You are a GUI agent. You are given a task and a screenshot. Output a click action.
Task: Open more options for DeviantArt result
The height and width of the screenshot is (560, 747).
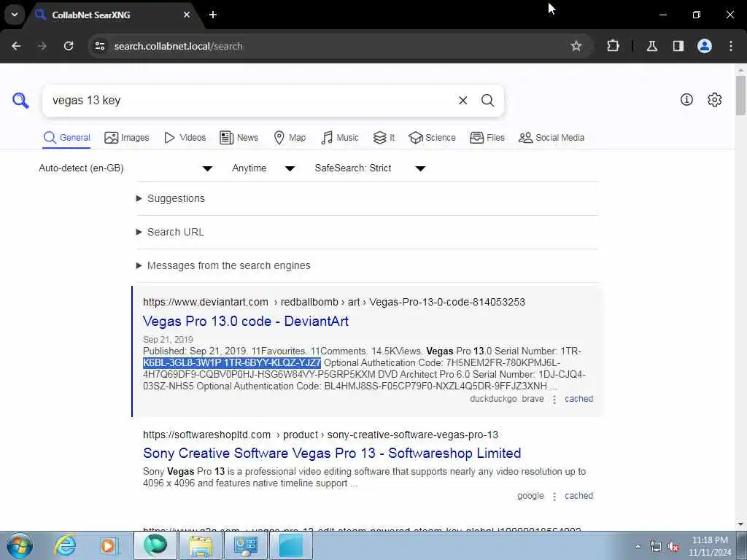pos(554,400)
